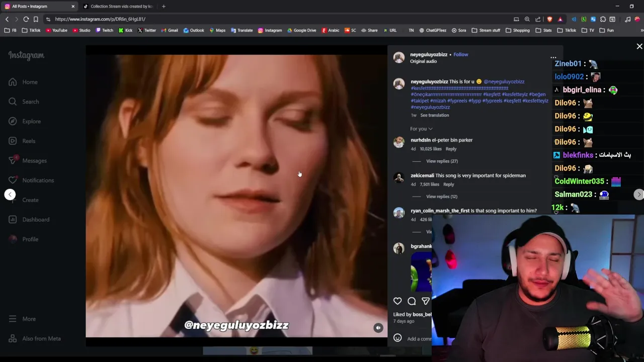Go back in browser history
Image resolution: width=644 pixels, height=362 pixels.
point(7,19)
